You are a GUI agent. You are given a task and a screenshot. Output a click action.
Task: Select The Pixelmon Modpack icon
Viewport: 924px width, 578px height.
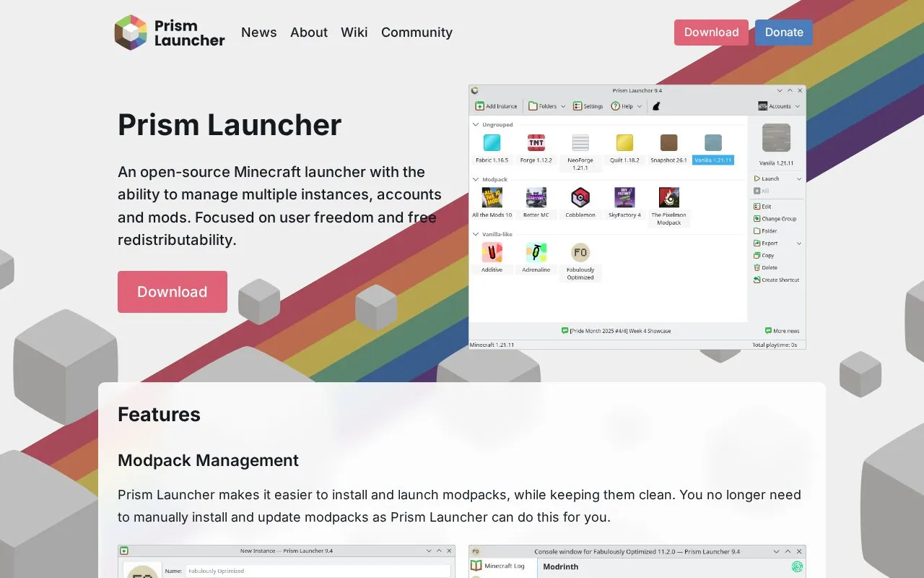coord(668,197)
